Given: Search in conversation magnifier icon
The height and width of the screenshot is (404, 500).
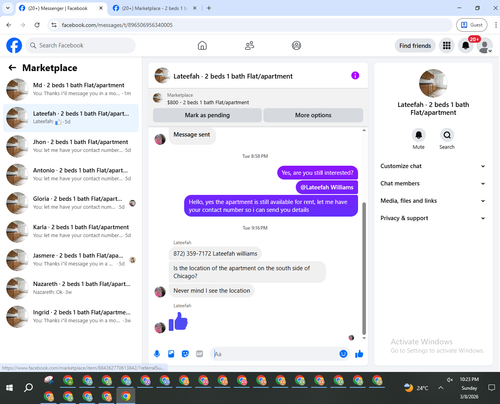Looking at the screenshot, I should pyautogui.click(x=447, y=135).
